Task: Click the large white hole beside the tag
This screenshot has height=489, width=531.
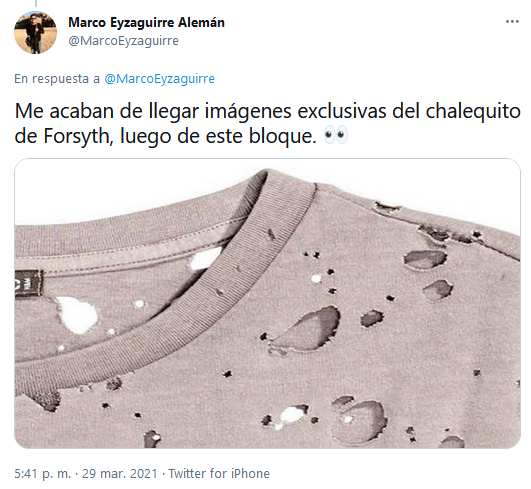Action: point(77,315)
